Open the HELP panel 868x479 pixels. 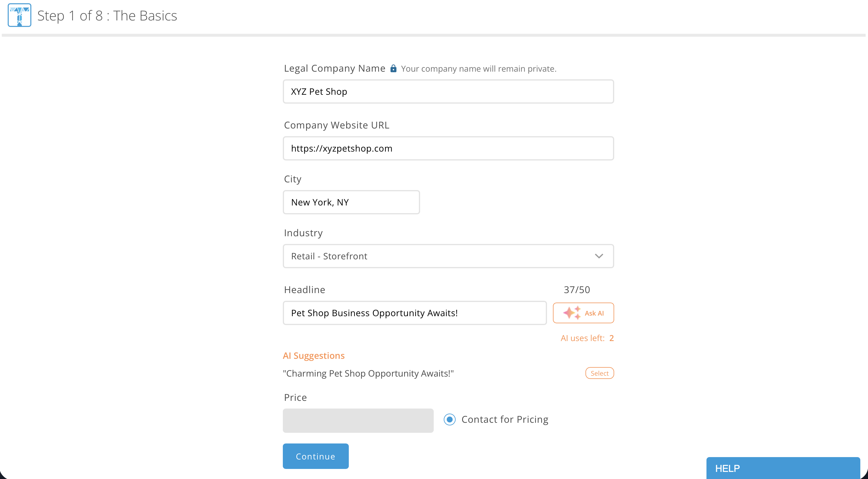pos(783,468)
